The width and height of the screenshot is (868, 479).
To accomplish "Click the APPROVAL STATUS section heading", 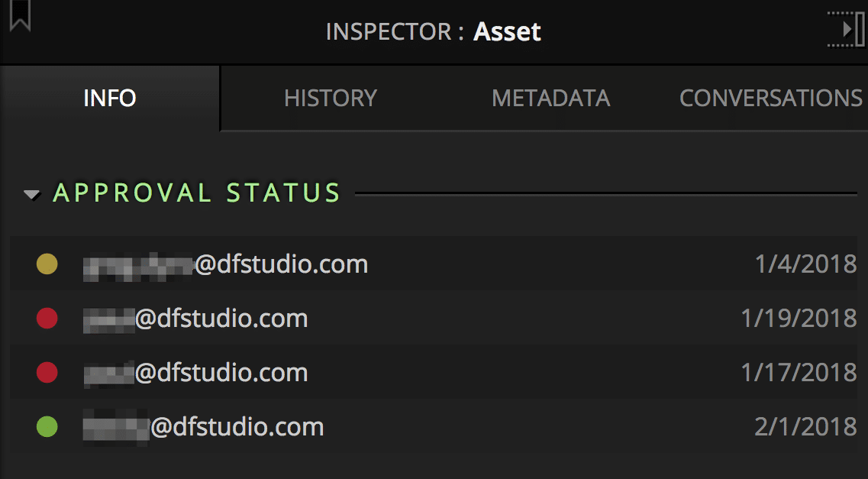I will click(196, 193).
